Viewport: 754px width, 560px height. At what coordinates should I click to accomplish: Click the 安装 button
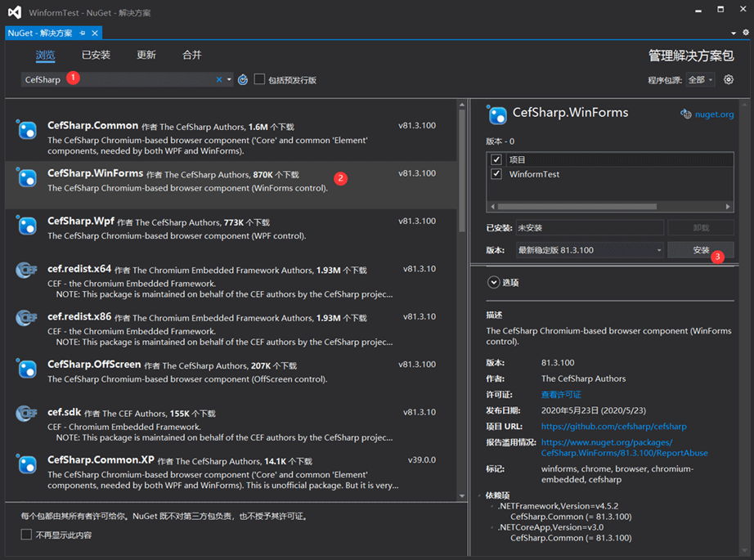coord(701,249)
